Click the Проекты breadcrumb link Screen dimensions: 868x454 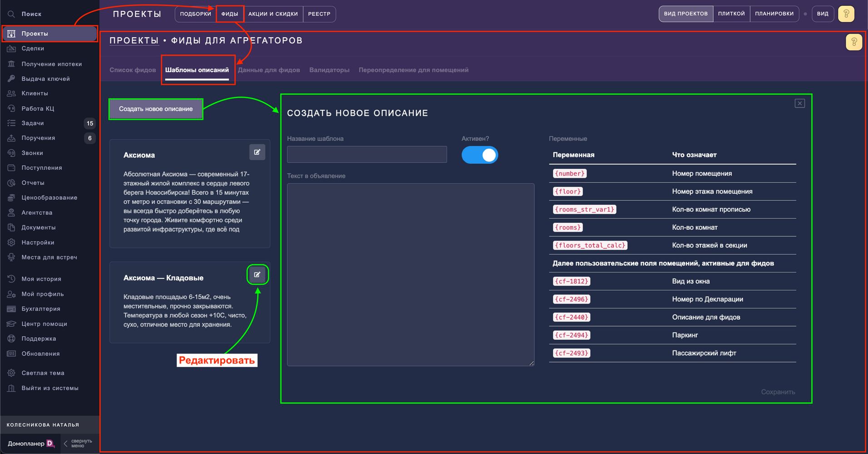tap(134, 40)
